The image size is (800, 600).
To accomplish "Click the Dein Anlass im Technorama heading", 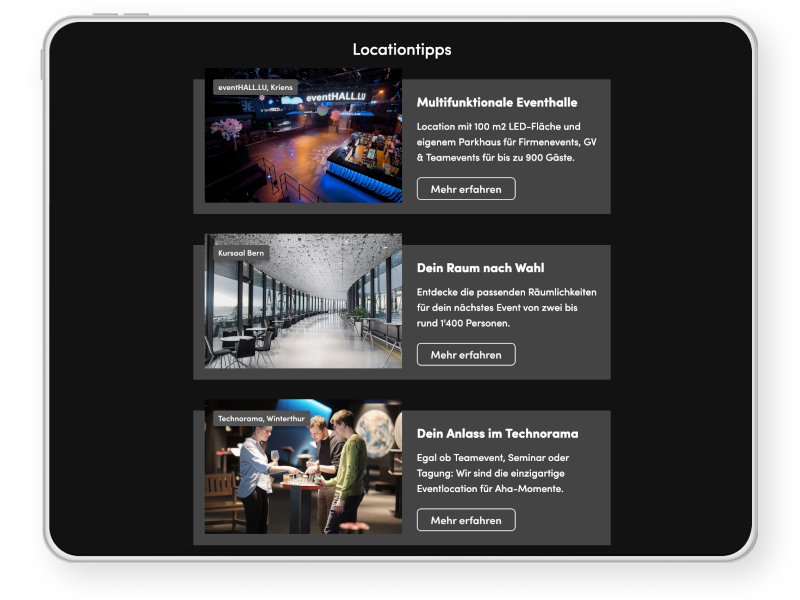I will [497, 434].
